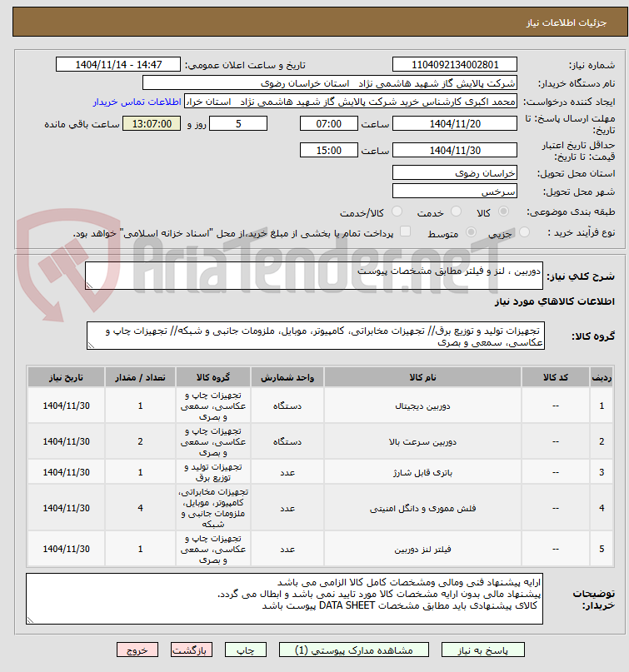Toggle the اسناد خزانه اسلامی payment checkbox
This screenshot has height=672, width=629.
pos(405,231)
